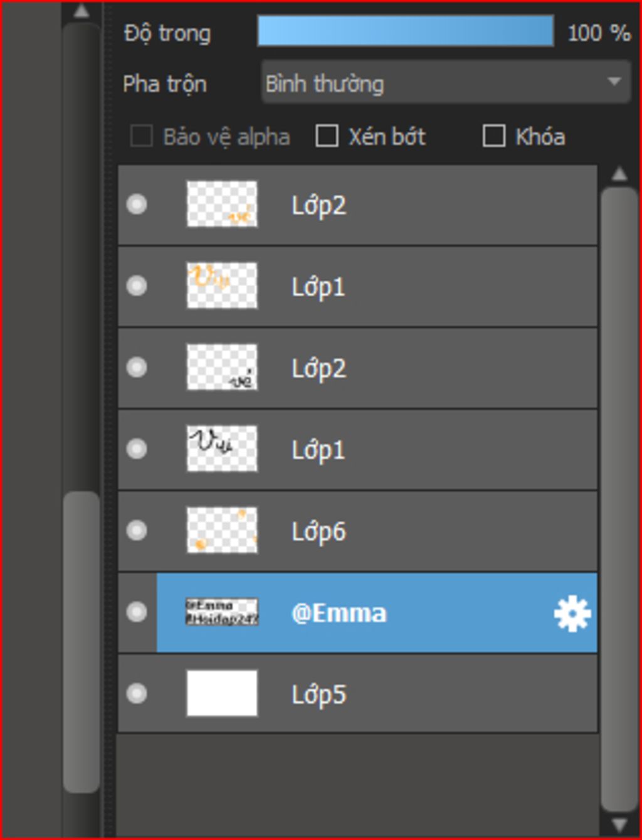Click the black Lớp1 layer thumbnail
This screenshot has width=642, height=840.
pyautogui.click(x=222, y=449)
